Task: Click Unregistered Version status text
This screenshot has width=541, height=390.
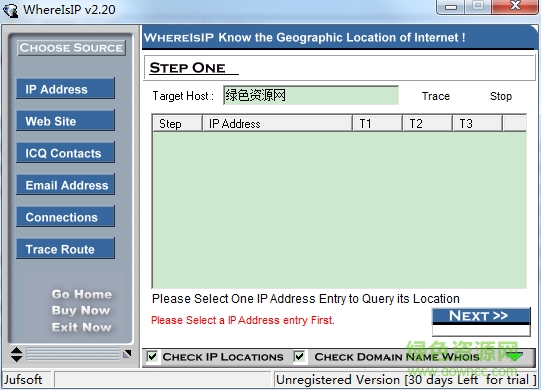Action: [406, 380]
